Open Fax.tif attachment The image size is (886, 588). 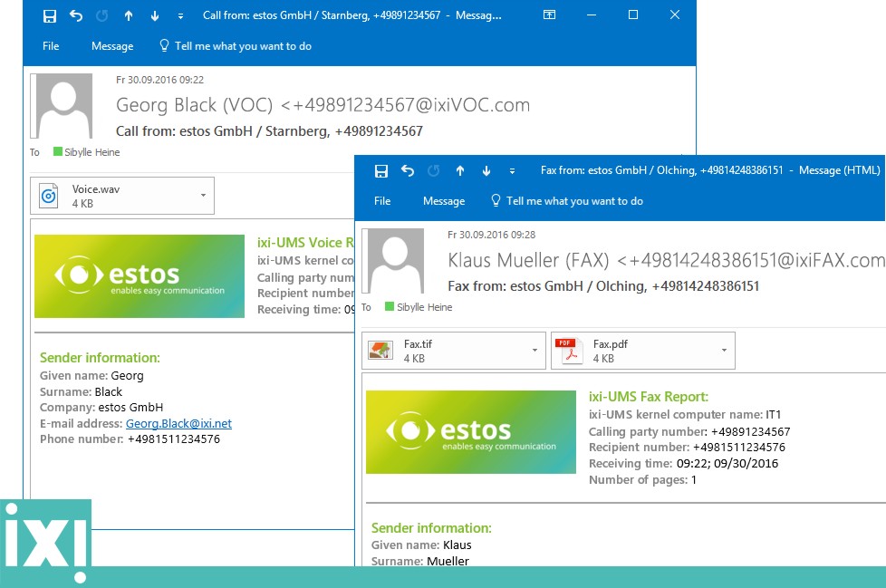click(x=454, y=351)
